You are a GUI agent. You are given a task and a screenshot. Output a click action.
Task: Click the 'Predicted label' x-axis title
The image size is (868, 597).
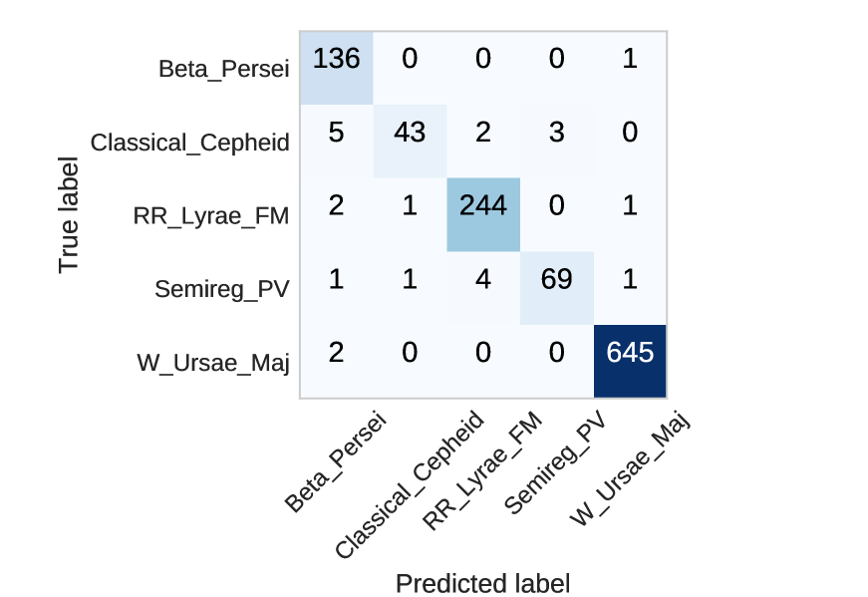(x=482, y=583)
